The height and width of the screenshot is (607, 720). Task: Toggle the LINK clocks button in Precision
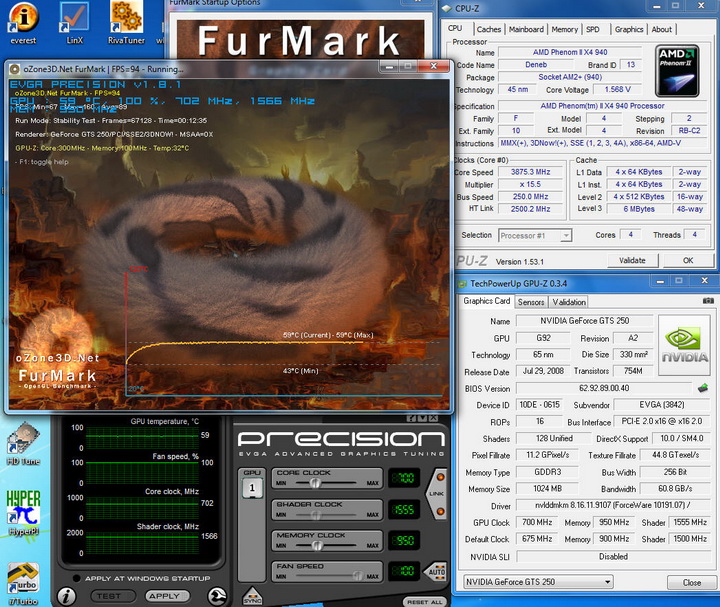coord(437,494)
